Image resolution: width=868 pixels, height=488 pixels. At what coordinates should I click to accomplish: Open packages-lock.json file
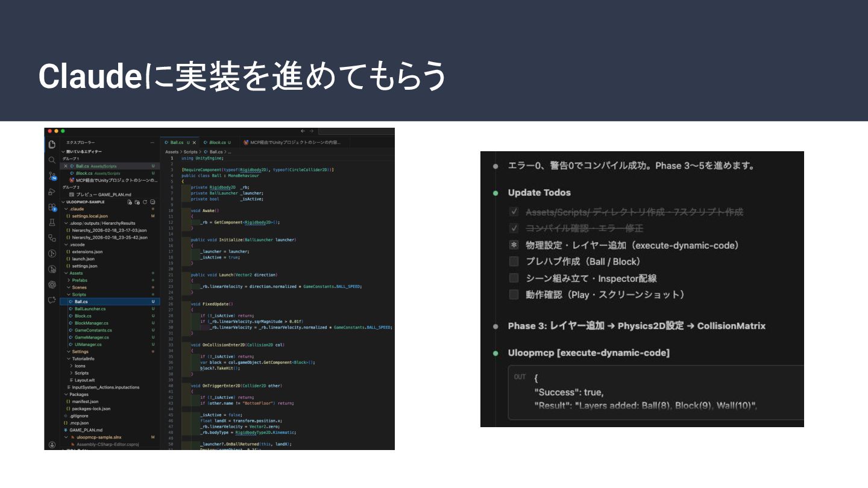[x=110, y=408]
